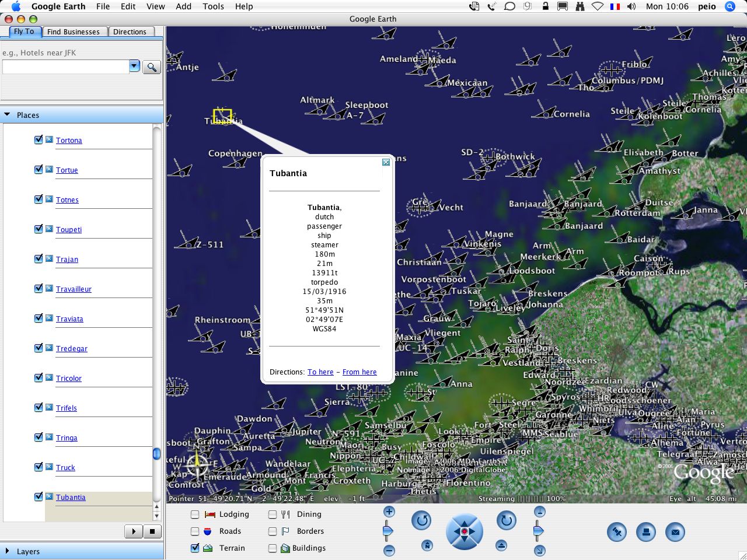
Task: Open the Add menu
Action: tap(183, 6)
